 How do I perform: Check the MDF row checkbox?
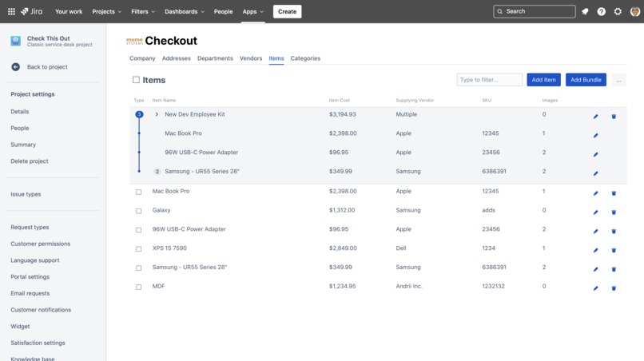pos(139,287)
